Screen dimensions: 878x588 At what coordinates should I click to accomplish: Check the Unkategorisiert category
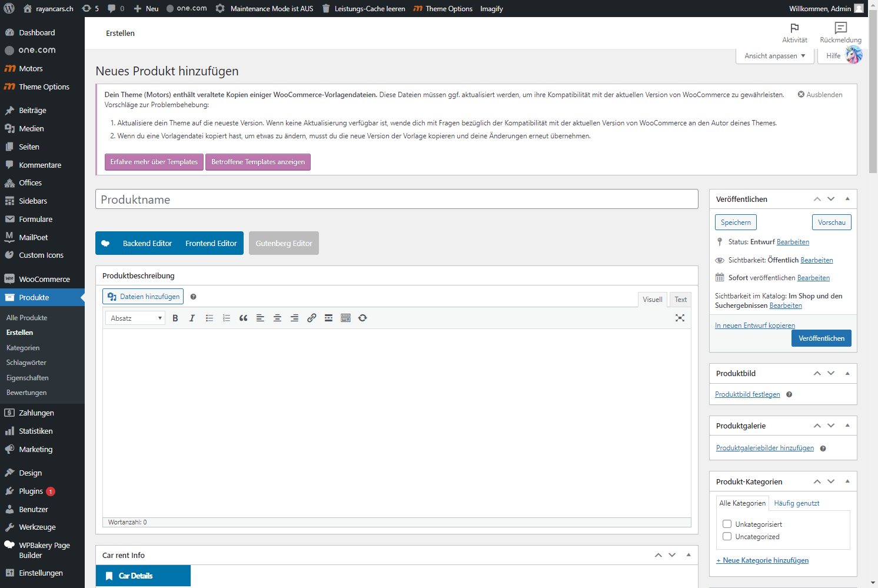727,524
